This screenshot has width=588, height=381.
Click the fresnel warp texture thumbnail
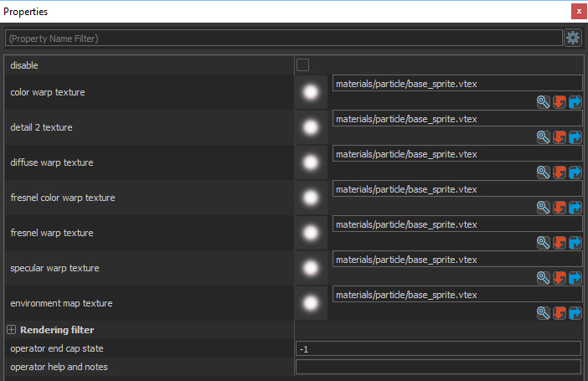[311, 233]
